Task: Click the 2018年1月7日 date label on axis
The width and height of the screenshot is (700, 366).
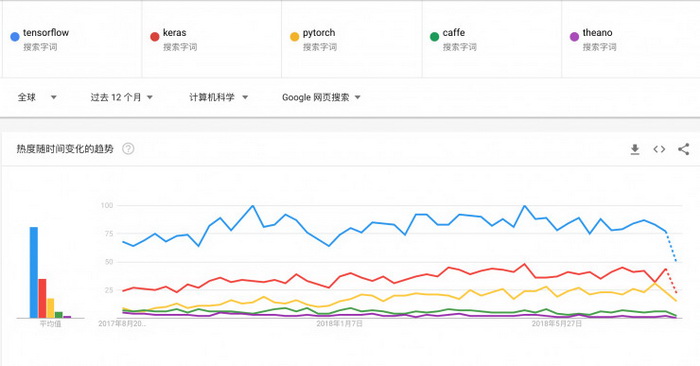Action: point(339,324)
